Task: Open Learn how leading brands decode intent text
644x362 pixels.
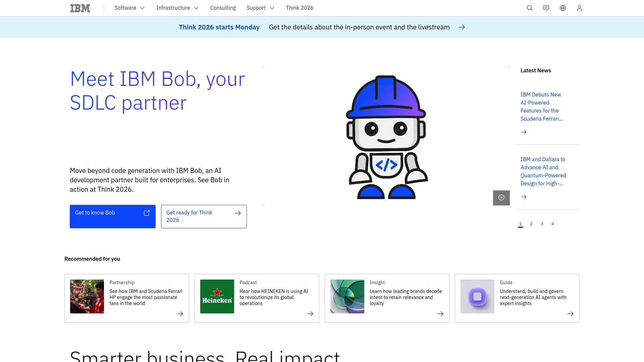Action: (406, 298)
